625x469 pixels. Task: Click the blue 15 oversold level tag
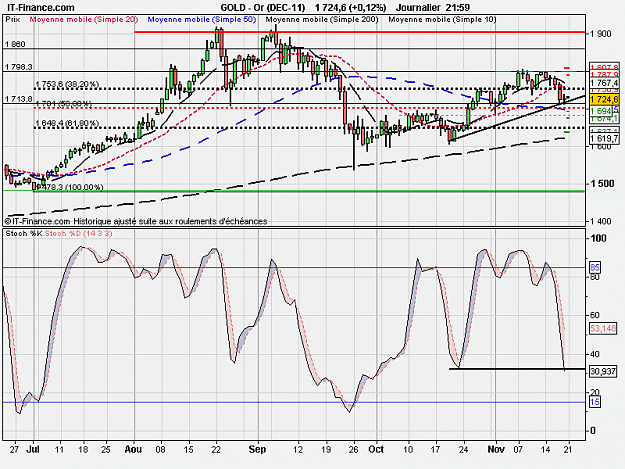click(595, 402)
